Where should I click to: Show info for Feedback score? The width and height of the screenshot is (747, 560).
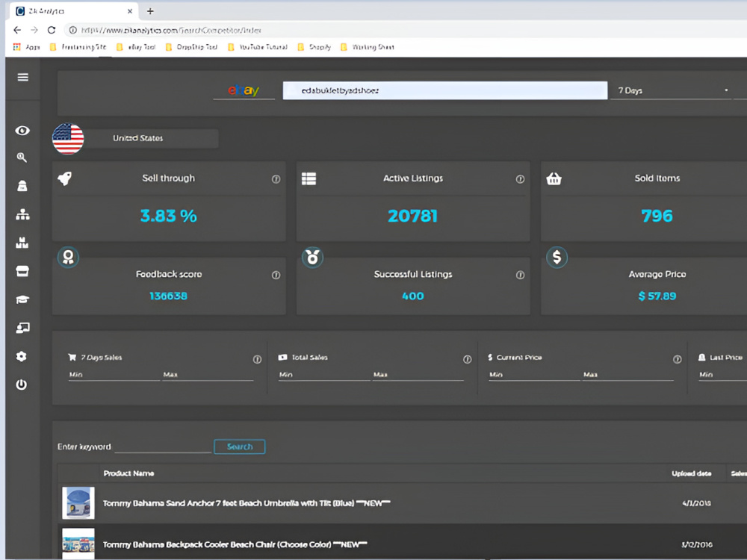coord(276,275)
